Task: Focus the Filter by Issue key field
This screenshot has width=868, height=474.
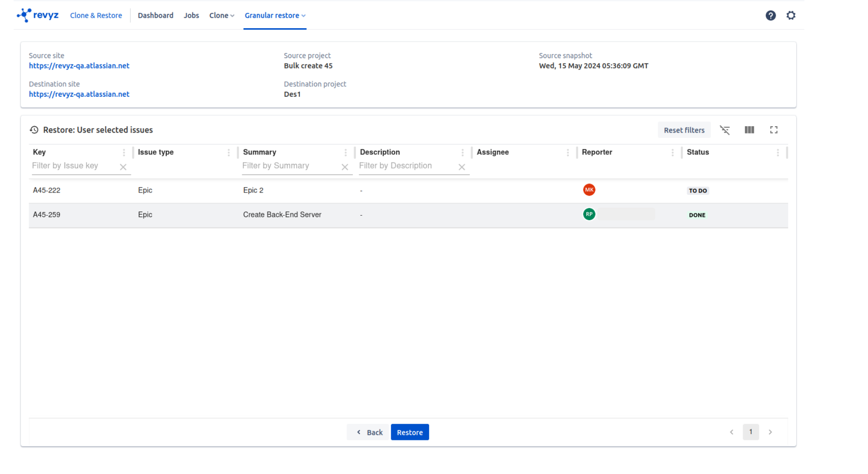Action: pos(74,166)
